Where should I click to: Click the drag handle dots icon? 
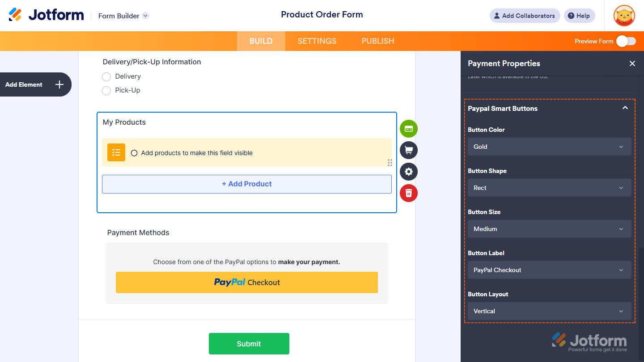pyautogui.click(x=390, y=163)
